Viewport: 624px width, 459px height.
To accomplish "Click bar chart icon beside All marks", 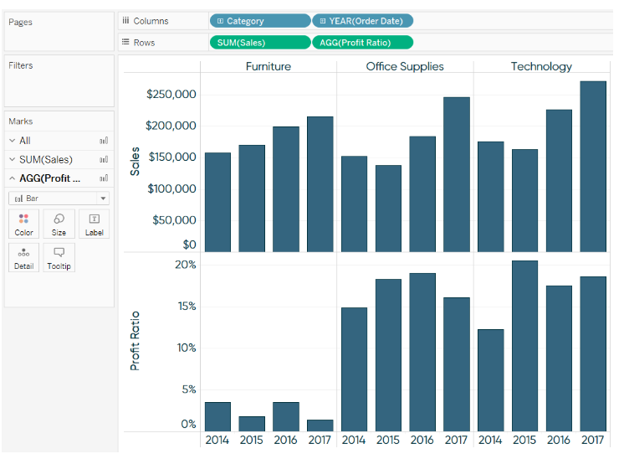I will click(104, 141).
